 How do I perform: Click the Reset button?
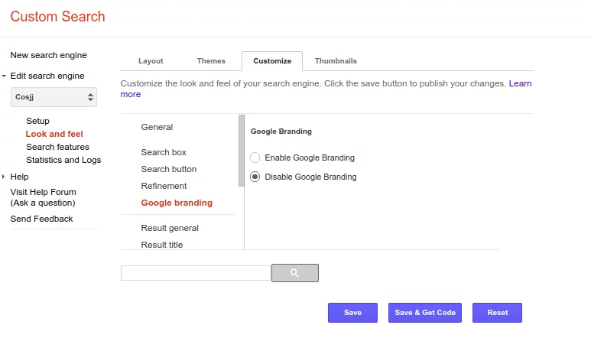497,313
